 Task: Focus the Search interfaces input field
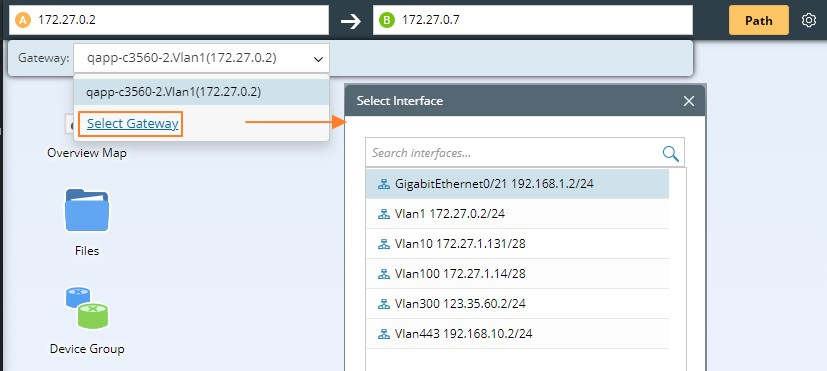pos(513,153)
